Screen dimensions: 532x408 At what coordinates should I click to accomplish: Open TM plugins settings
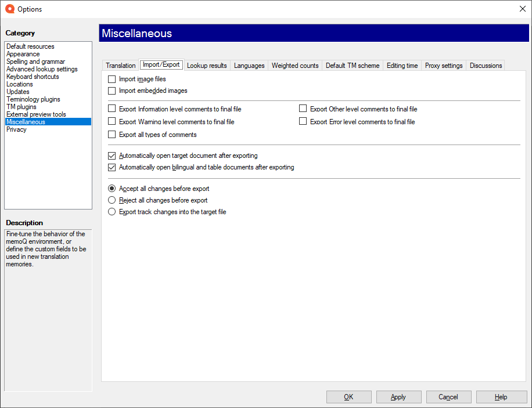click(21, 106)
